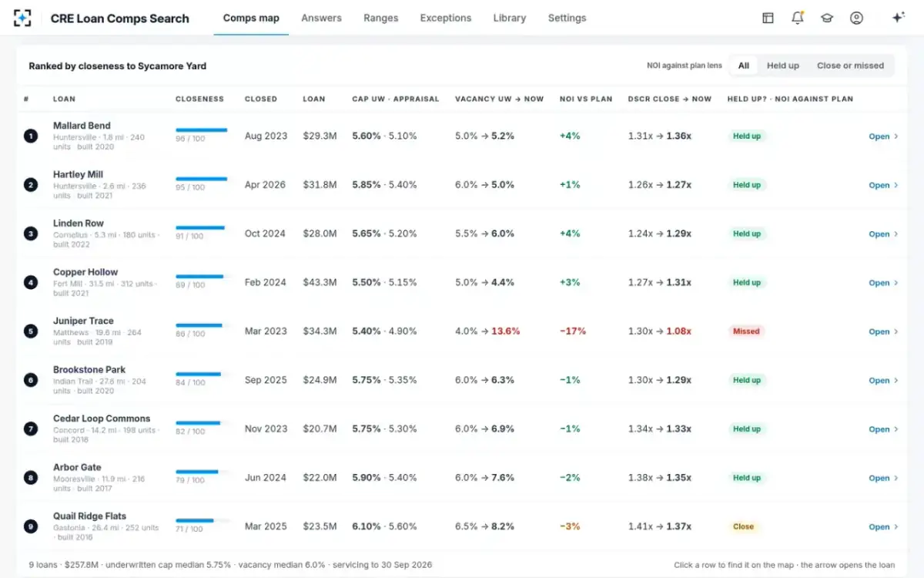The width and height of the screenshot is (924, 578).
Task: Open the layout panel icon
Action: click(x=768, y=18)
